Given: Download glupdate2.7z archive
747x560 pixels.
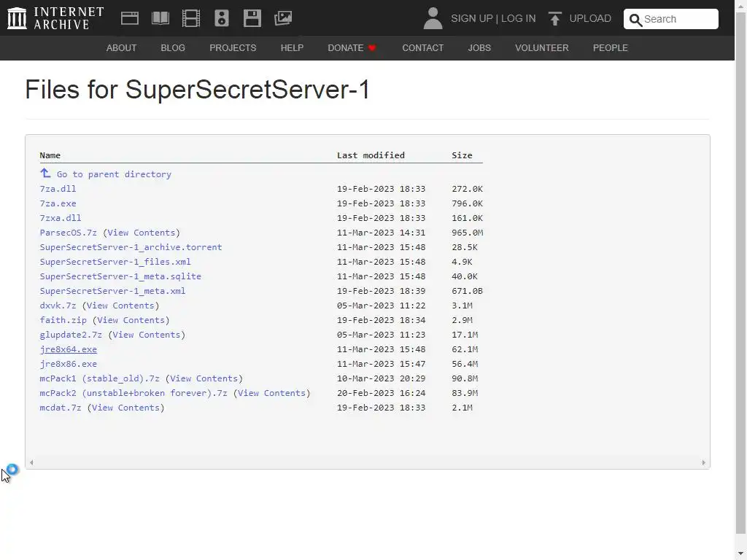Looking at the screenshot, I should [71, 335].
